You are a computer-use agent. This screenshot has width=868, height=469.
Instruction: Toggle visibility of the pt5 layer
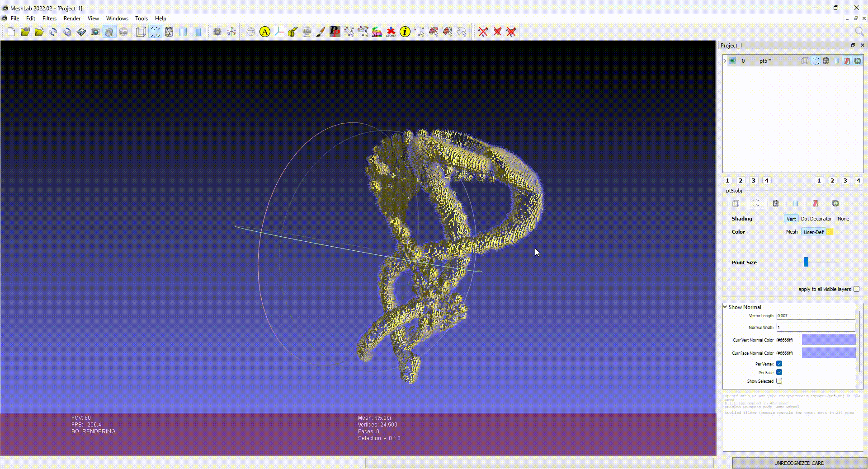(x=732, y=61)
